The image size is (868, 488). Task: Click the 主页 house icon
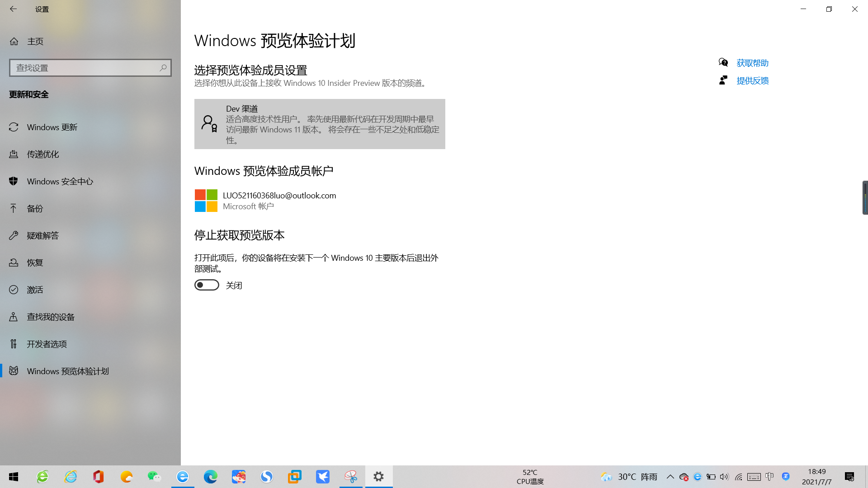(x=14, y=42)
